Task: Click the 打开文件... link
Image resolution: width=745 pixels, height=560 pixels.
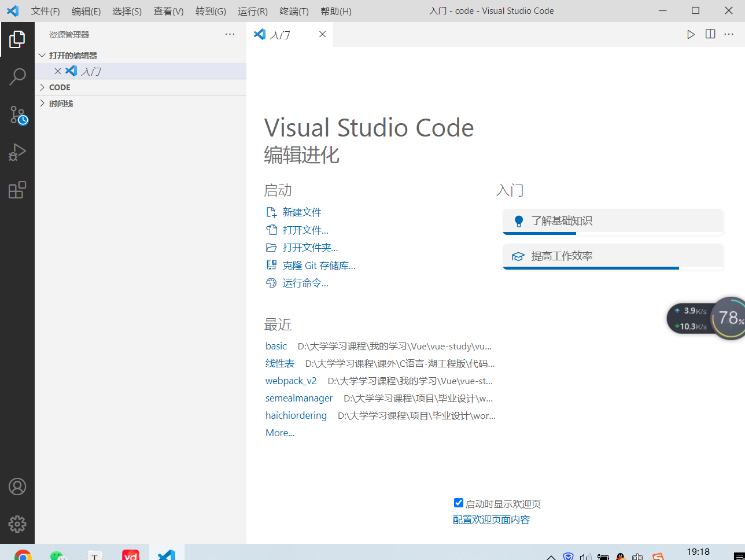Action: click(305, 230)
